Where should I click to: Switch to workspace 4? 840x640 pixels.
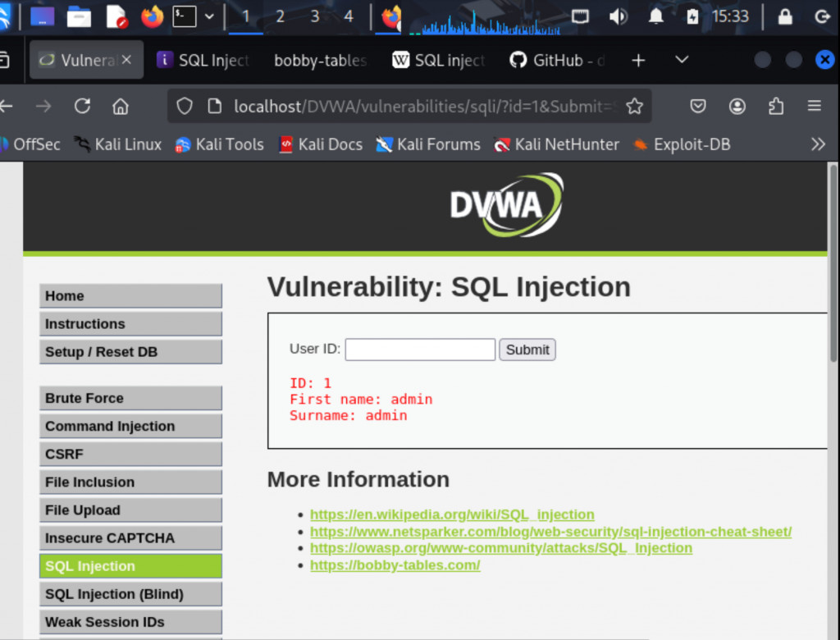pos(348,16)
